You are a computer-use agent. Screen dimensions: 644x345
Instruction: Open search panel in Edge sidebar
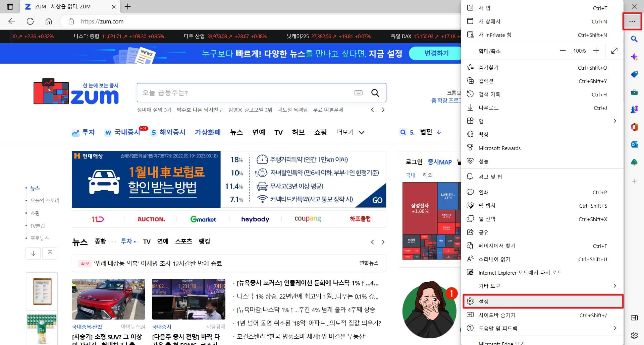coord(634,39)
